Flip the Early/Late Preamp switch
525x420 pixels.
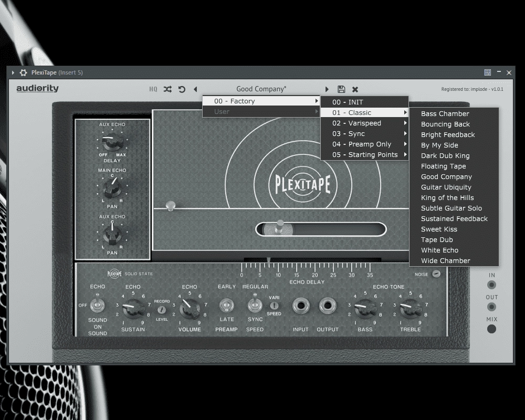[x=227, y=306]
